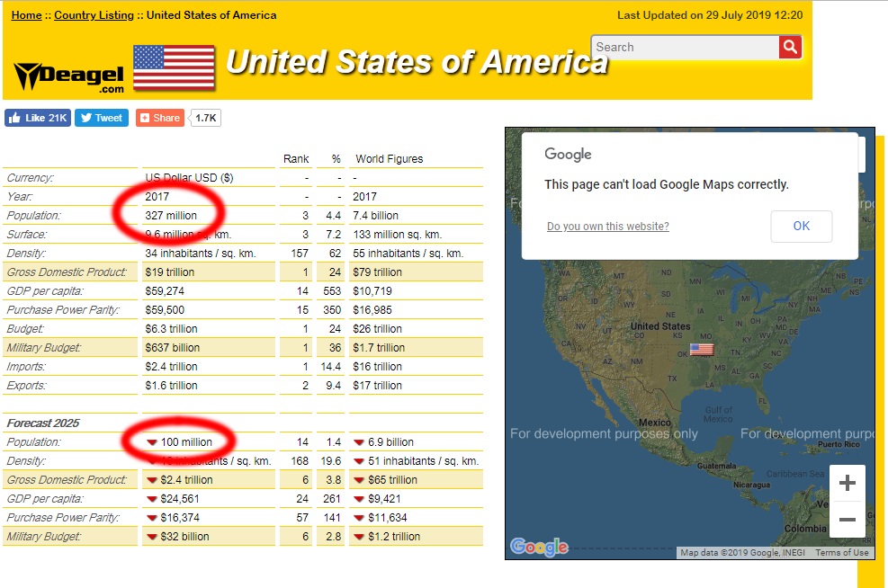Open the Country Listing breadcrumb link
The height and width of the screenshot is (588, 888).
tap(94, 15)
